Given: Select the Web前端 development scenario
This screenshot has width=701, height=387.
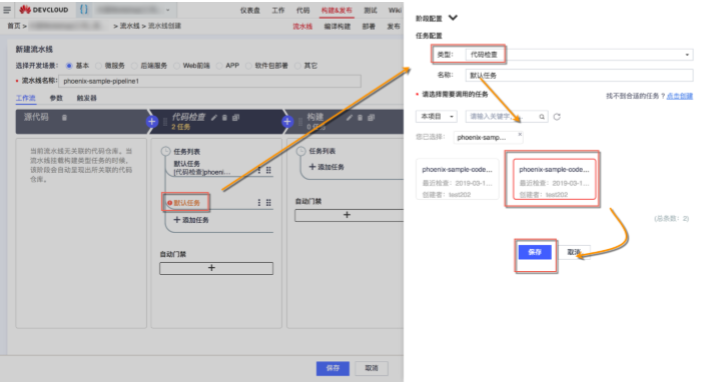Looking at the screenshot, I should pos(176,66).
